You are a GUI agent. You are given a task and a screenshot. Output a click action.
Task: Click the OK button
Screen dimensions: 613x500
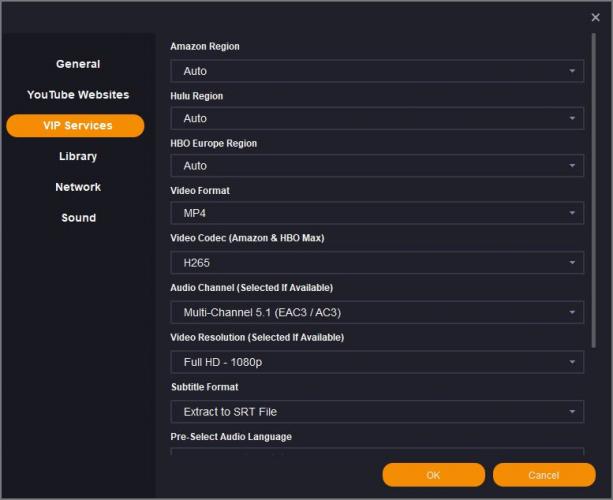(x=433, y=475)
